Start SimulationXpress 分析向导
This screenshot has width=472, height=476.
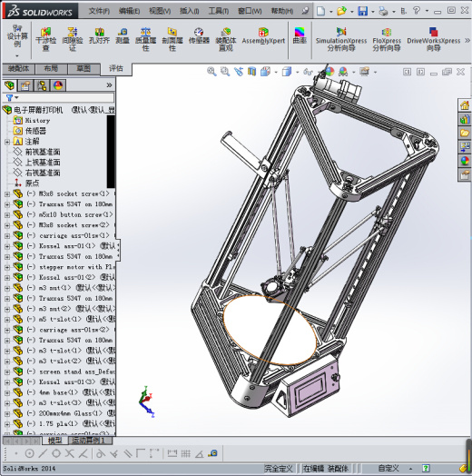tap(341, 39)
